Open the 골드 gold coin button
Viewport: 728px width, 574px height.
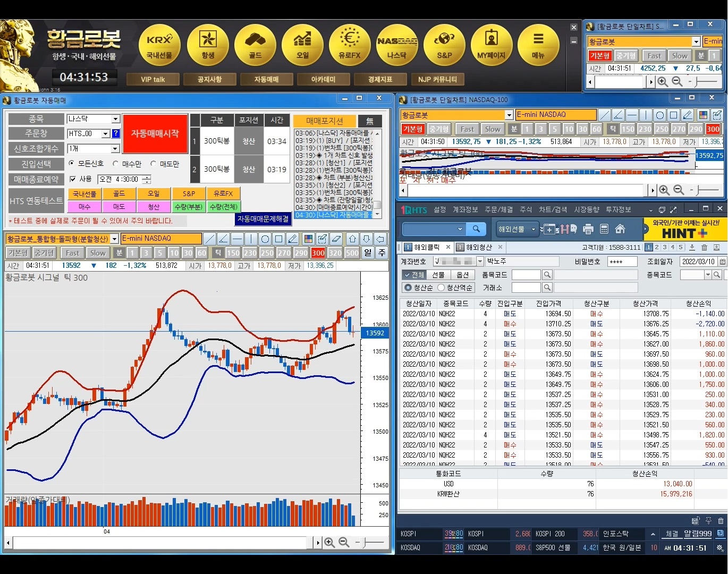(255, 45)
